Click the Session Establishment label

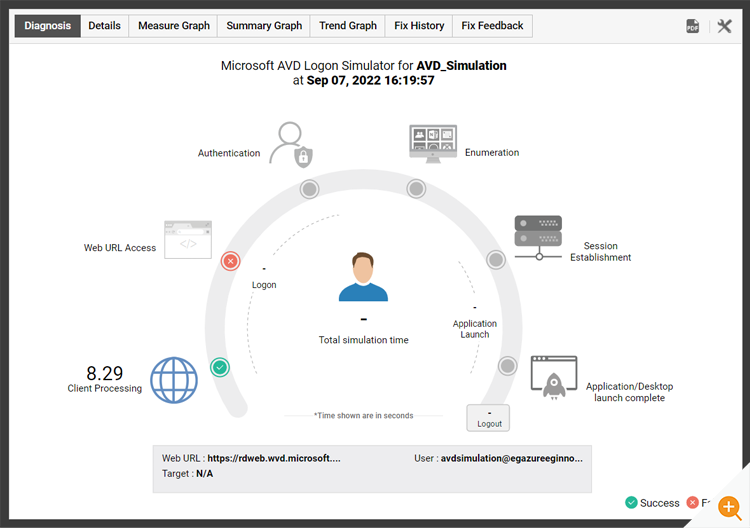600,252
